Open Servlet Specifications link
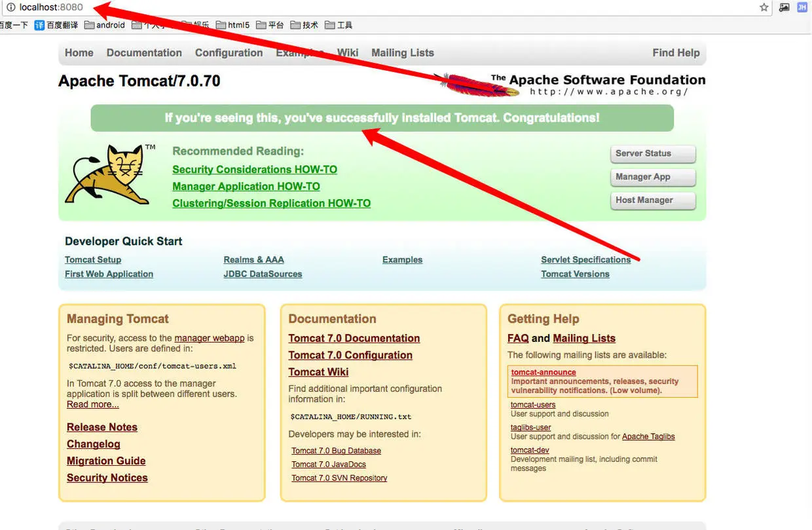Image resolution: width=812 pixels, height=530 pixels. click(x=585, y=260)
